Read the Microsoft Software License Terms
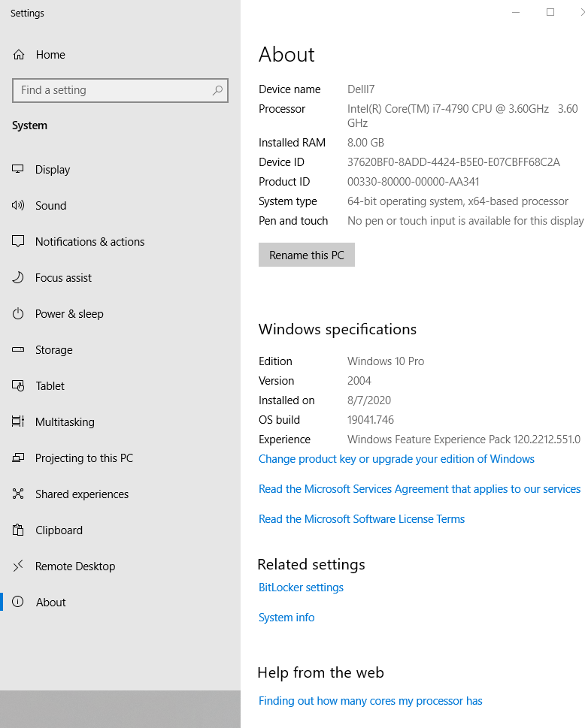585x728 pixels. pos(362,519)
